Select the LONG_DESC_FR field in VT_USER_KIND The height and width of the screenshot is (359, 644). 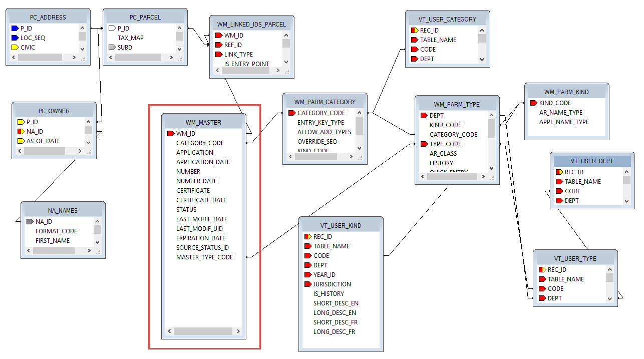(x=334, y=332)
